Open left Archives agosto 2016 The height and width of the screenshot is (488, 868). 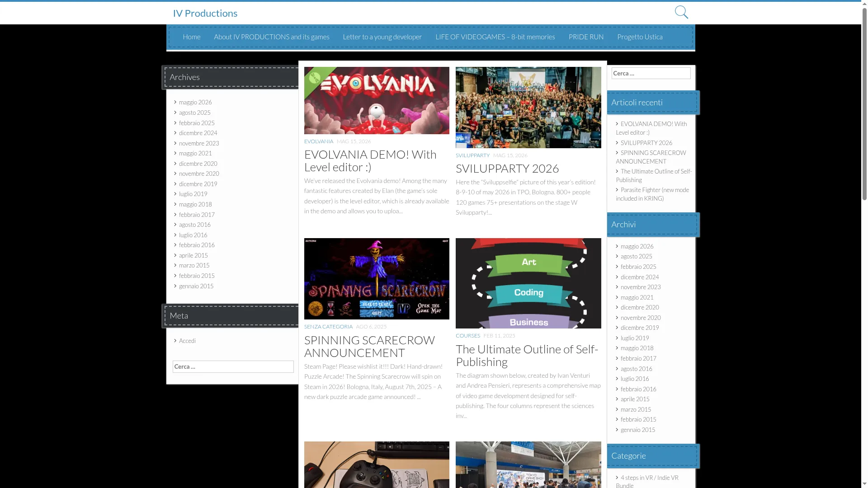195,225
